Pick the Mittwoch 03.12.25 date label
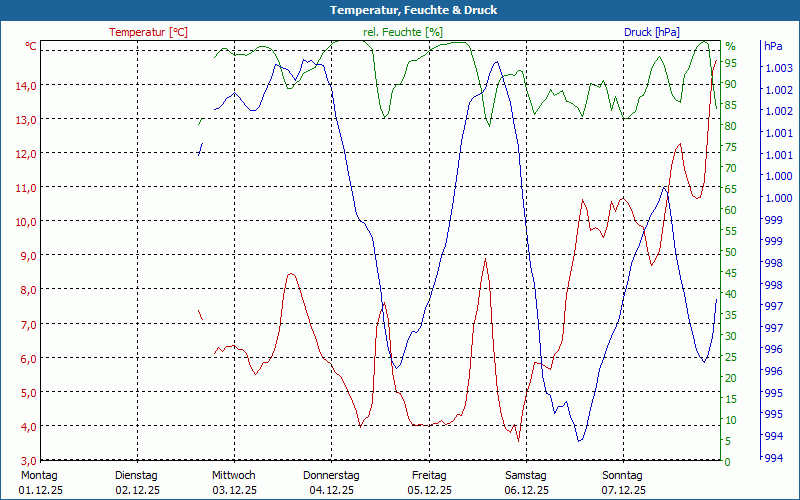800x500 pixels. pyautogui.click(x=234, y=482)
